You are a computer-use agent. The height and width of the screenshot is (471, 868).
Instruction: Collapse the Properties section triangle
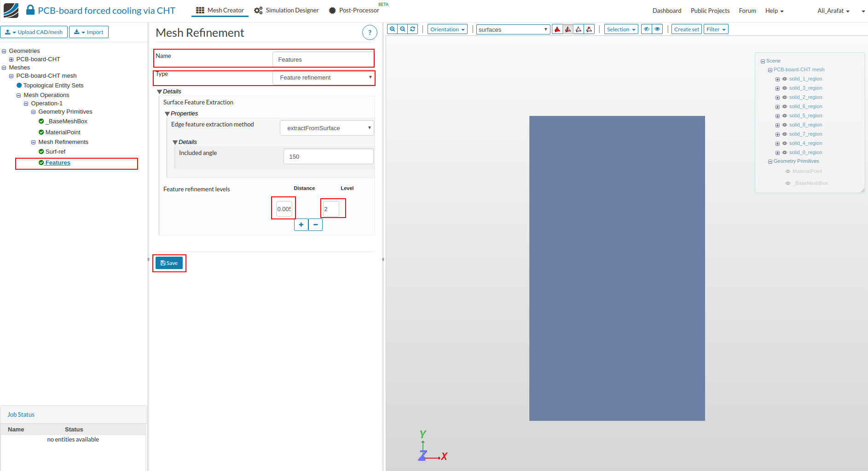pyautogui.click(x=167, y=114)
